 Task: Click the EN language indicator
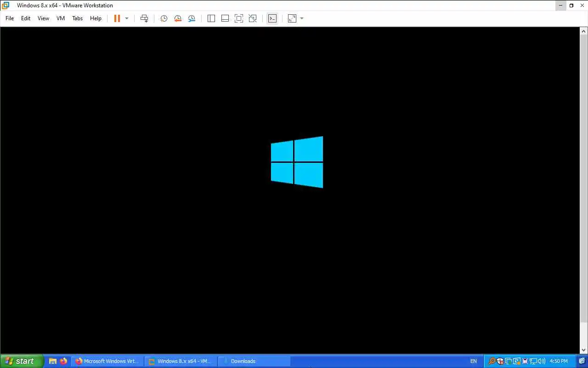click(x=474, y=361)
